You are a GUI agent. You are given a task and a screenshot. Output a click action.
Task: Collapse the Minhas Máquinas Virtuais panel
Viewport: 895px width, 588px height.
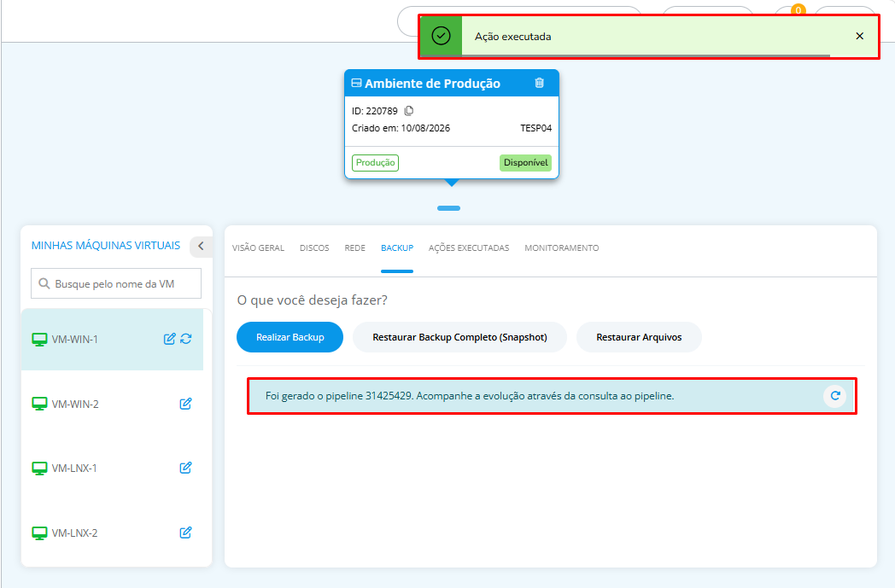pos(201,246)
